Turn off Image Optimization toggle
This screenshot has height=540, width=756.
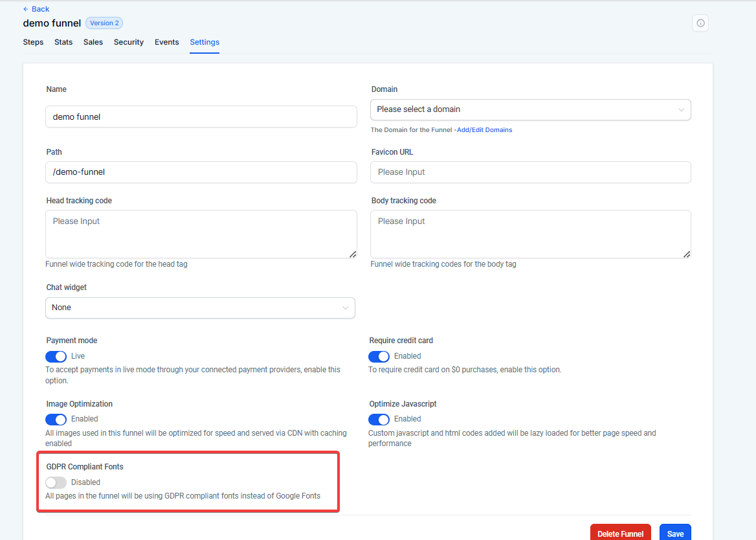pyautogui.click(x=56, y=419)
